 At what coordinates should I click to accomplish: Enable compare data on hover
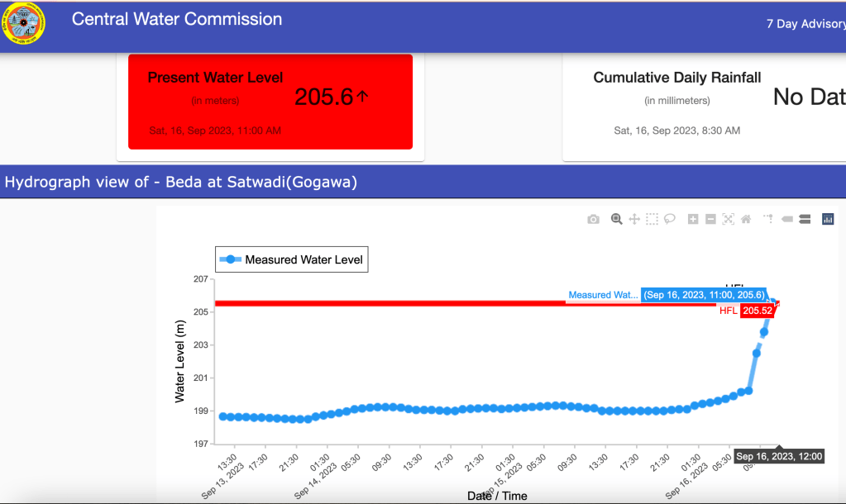click(805, 219)
